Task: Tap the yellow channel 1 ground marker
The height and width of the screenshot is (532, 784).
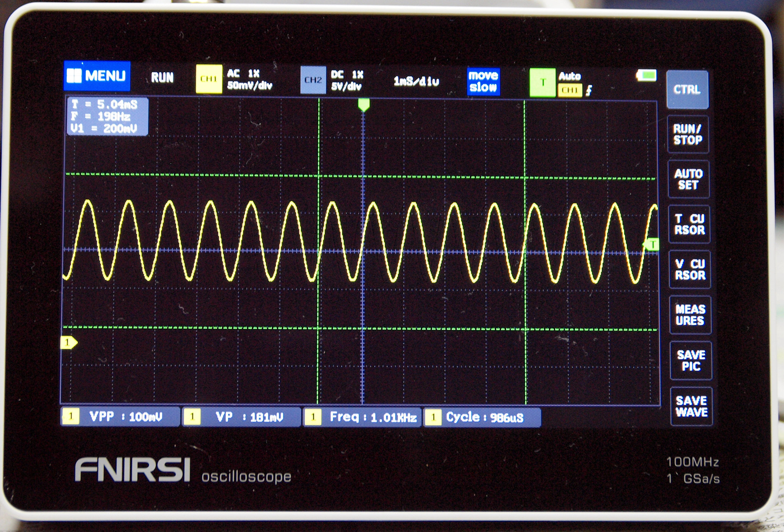Action: 68,342
